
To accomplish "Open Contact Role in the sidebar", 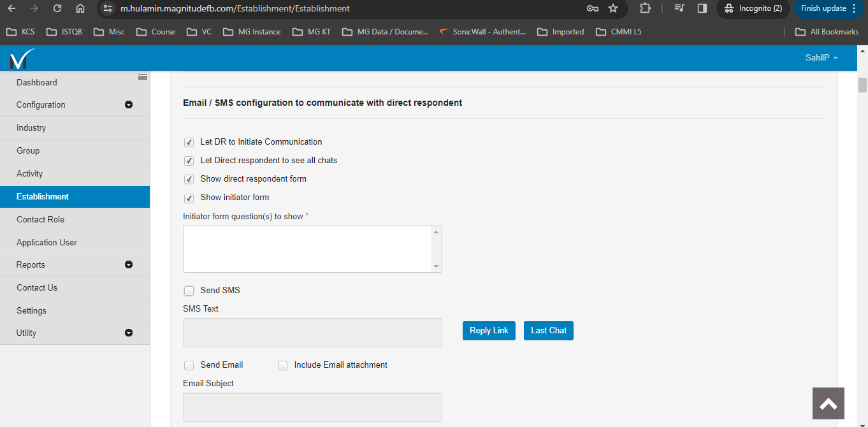I will click(41, 220).
